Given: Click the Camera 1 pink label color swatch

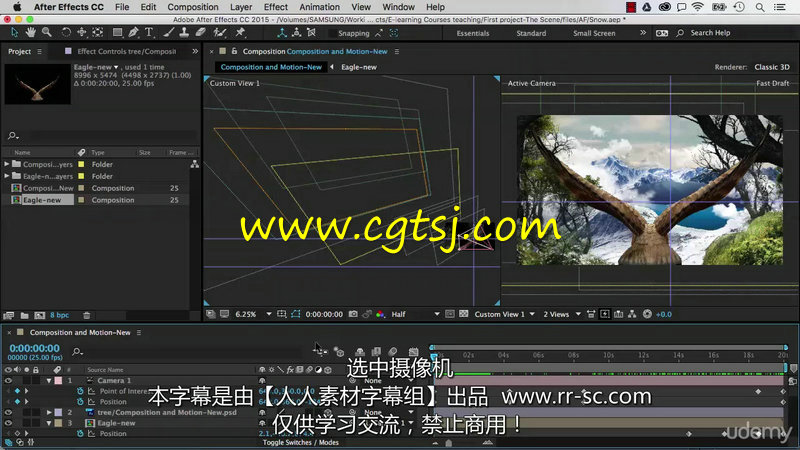Looking at the screenshot, I should (59, 381).
